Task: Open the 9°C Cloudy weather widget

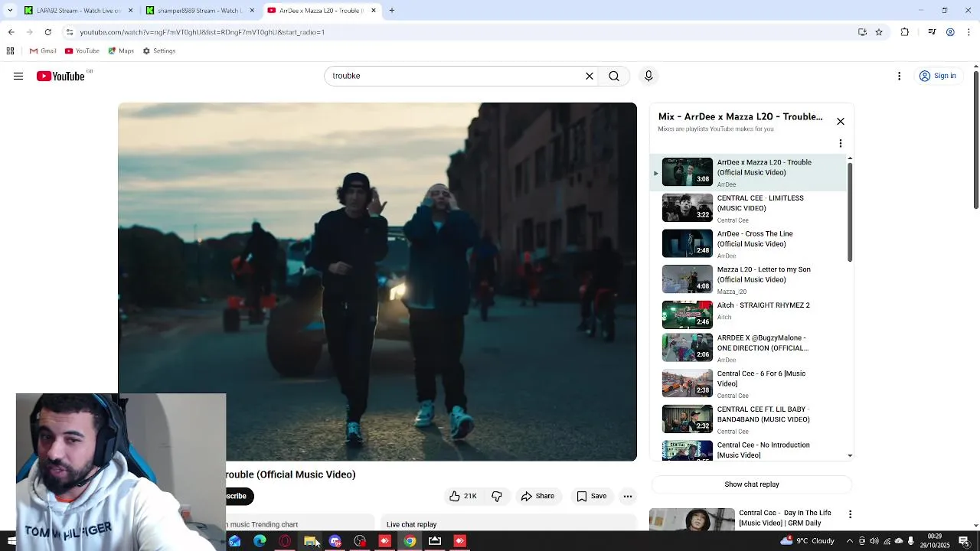Action: click(x=808, y=541)
